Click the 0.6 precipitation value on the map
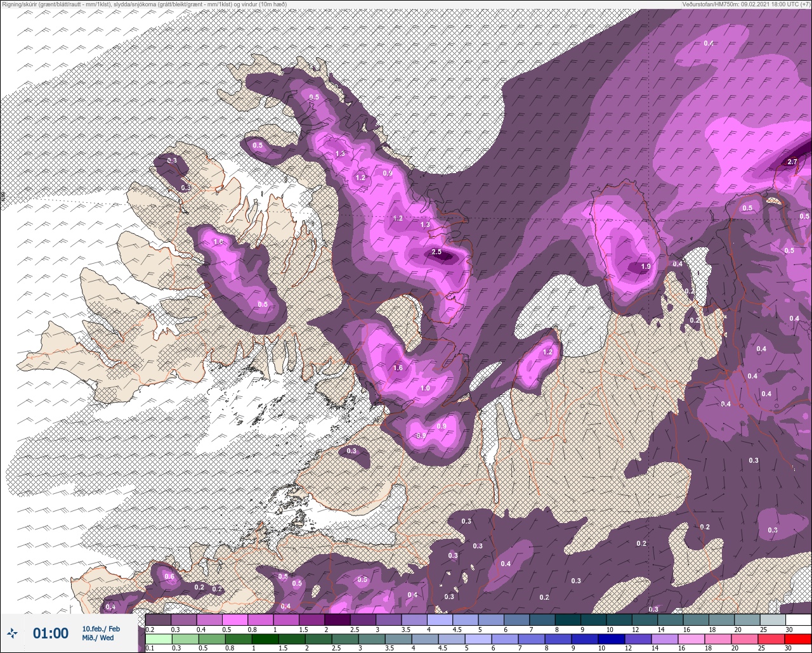Image resolution: width=812 pixels, height=653 pixels. click(169, 577)
